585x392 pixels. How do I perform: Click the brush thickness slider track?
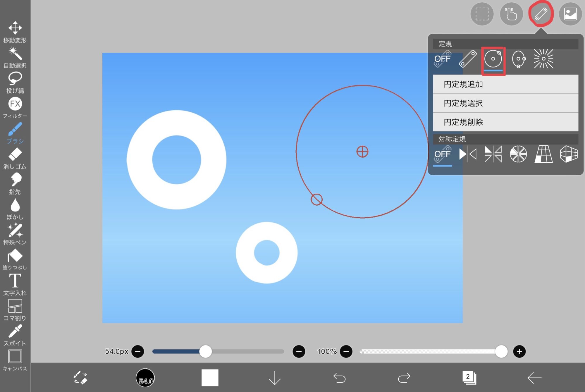pyautogui.click(x=218, y=351)
